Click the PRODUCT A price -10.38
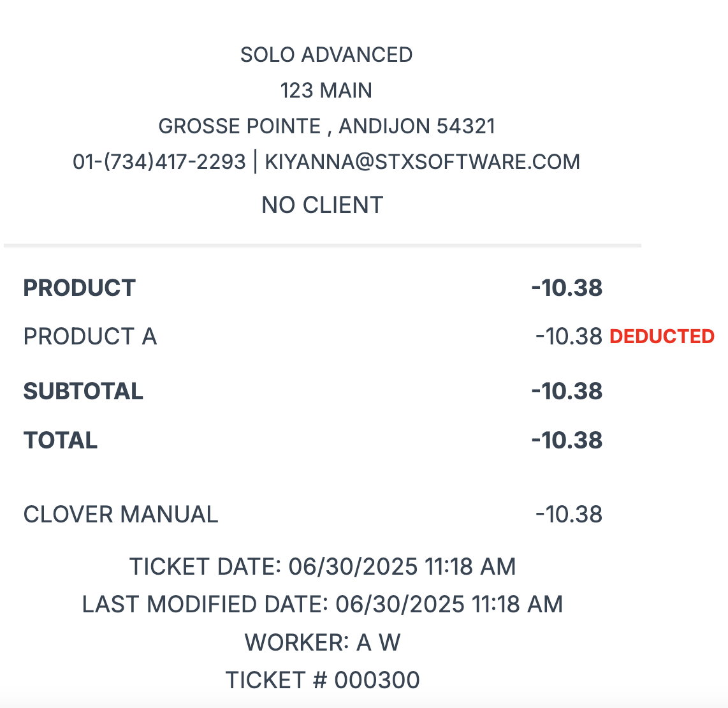 [569, 337]
